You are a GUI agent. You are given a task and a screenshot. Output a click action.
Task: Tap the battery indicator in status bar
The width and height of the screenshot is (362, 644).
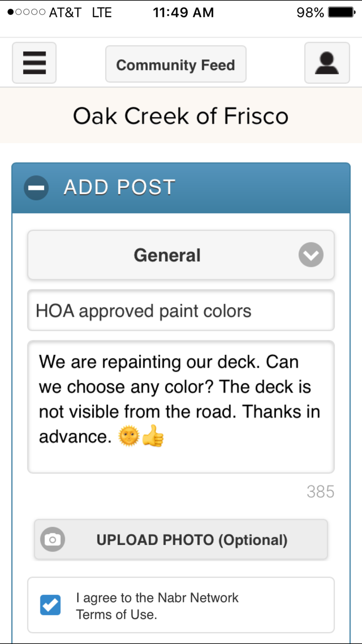pos(342,12)
